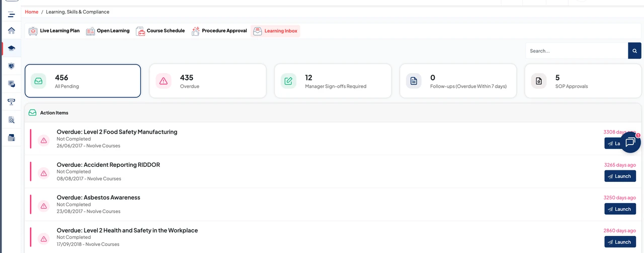The height and width of the screenshot is (253, 644).
Task: Open the chat messages sidebar icon
Action: (x=11, y=84)
